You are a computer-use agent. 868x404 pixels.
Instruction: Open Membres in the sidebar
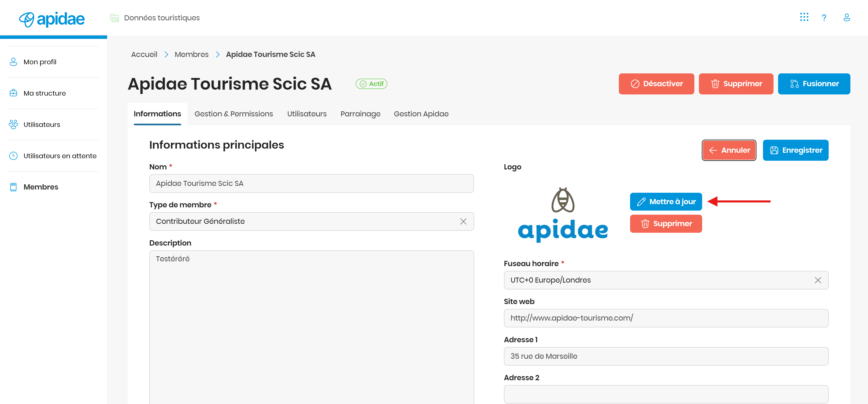click(53, 187)
